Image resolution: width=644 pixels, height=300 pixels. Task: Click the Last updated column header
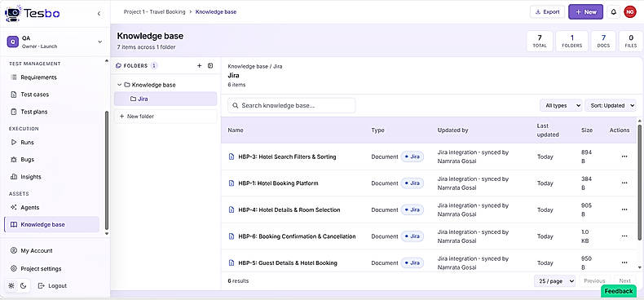(548, 130)
